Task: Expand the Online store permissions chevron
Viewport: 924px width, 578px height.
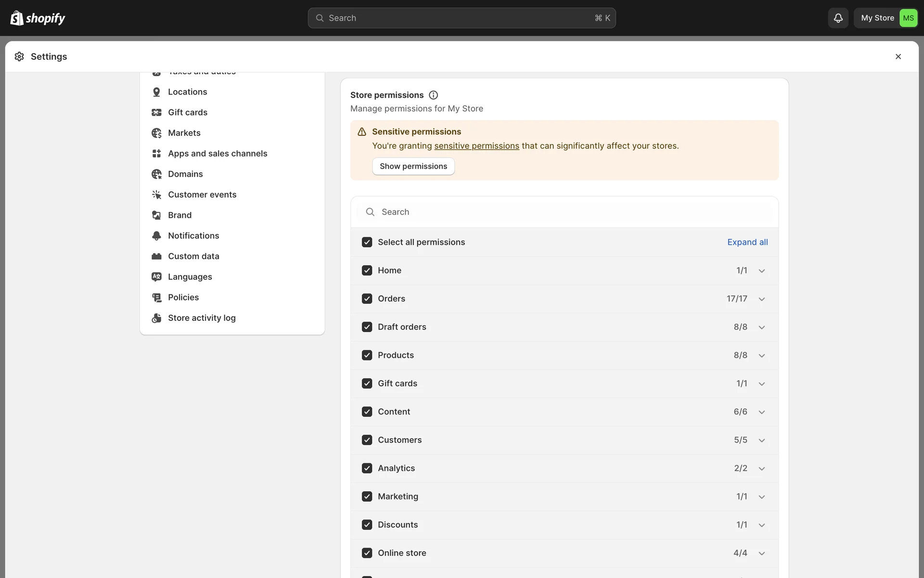Action: point(762,553)
